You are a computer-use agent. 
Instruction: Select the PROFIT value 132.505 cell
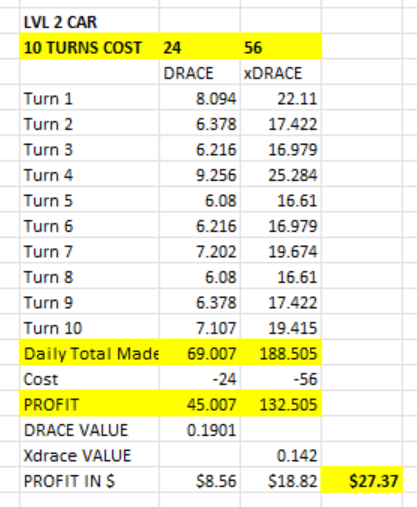(x=281, y=404)
